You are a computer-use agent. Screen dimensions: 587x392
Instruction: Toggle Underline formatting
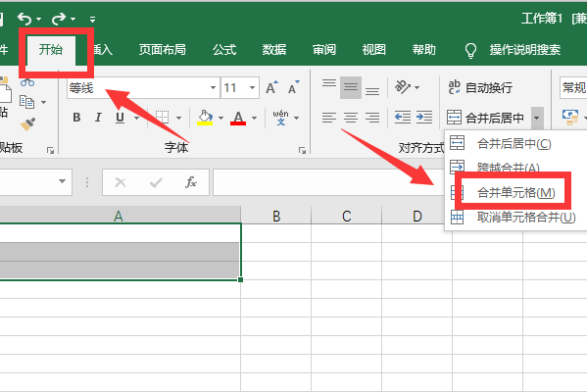[120, 118]
